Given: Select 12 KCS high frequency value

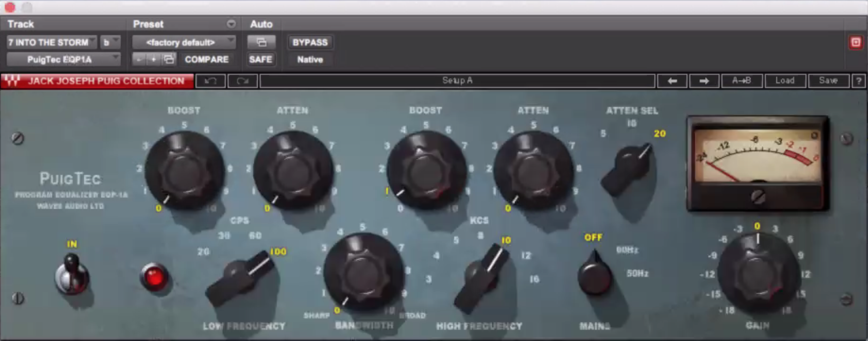Looking at the screenshot, I should pos(526,256).
